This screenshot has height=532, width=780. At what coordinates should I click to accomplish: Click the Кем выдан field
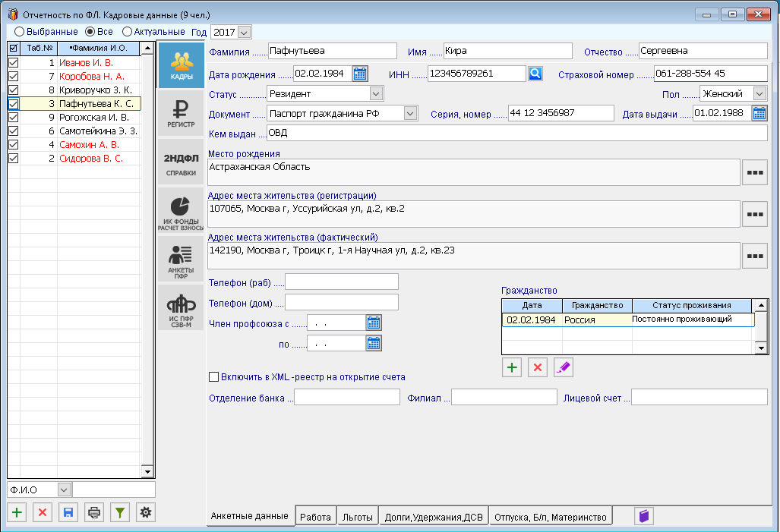coord(517,133)
